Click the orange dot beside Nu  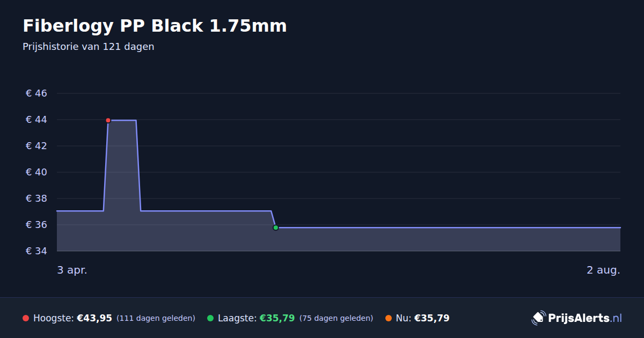[389, 318]
